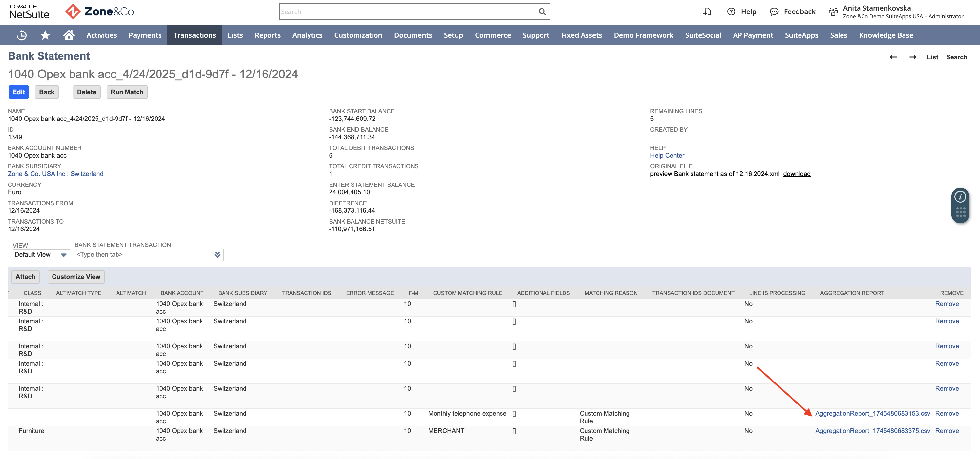Image resolution: width=980 pixels, height=459 pixels.
Task: Remove the MERCHANT Furniture row
Action: point(947,431)
